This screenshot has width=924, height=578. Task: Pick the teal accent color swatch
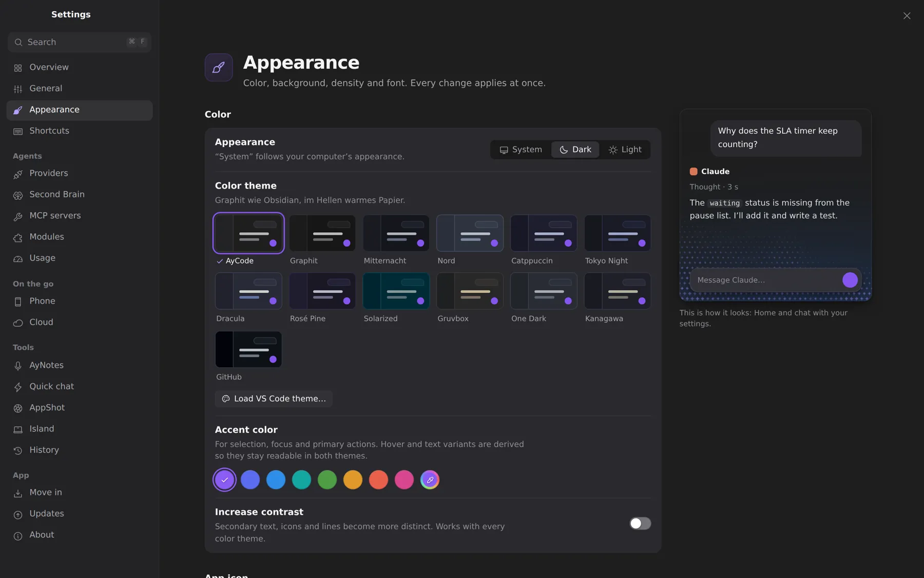[301, 480]
